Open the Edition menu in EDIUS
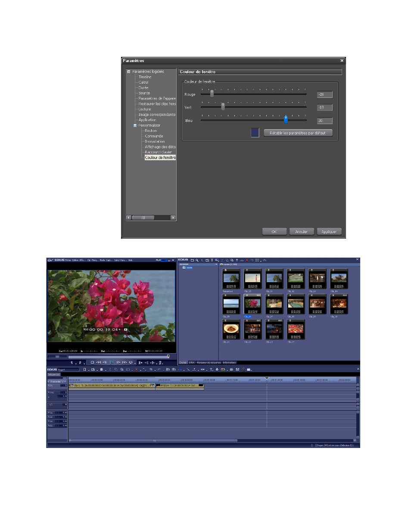The image size is (411, 532). click(x=75, y=260)
